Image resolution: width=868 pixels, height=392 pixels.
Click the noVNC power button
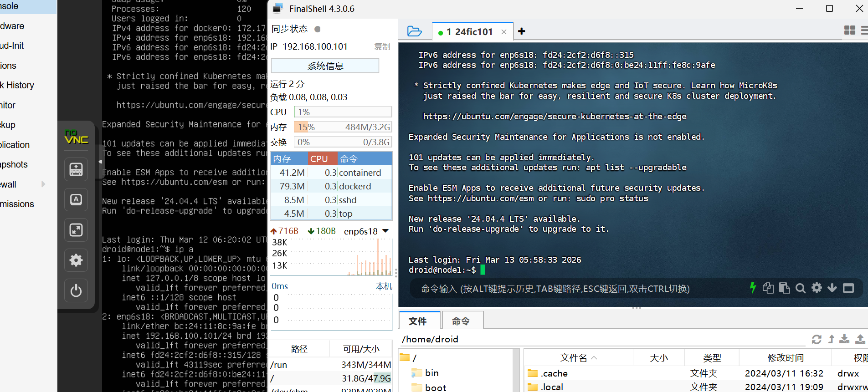pos(76,290)
